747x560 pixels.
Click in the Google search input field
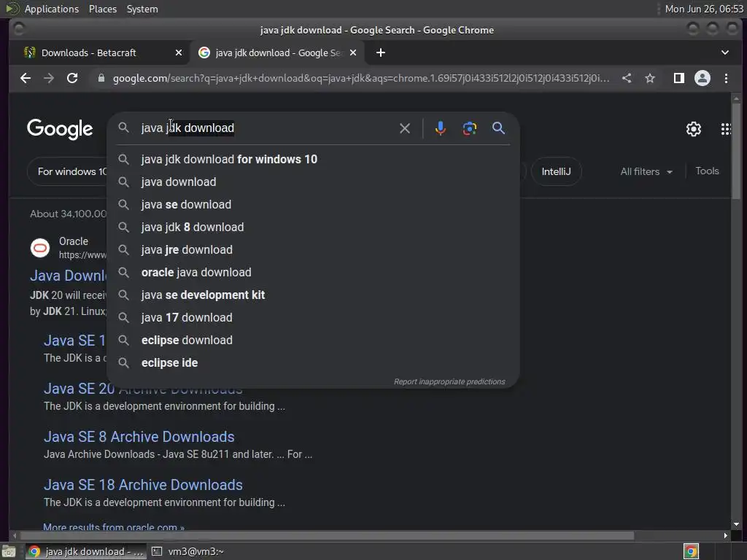(267, 128)
